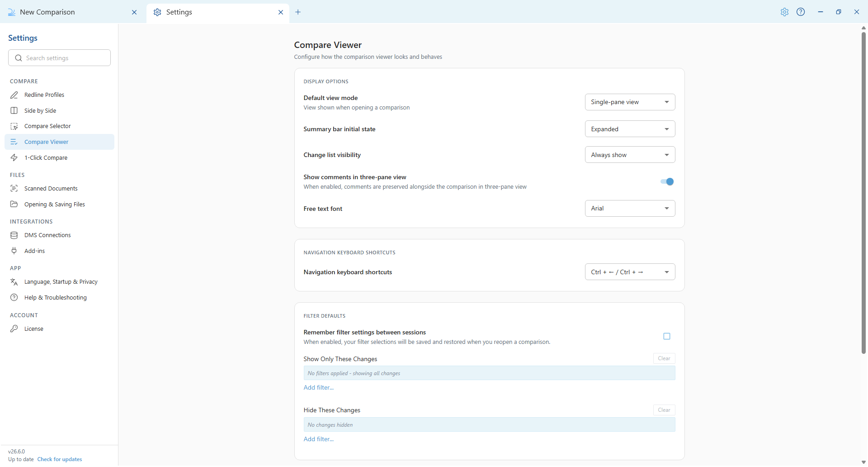This screenshot has width=868, height=467.
Task: Click the Compare Viewer page heading
Action: tap(328, 45)
